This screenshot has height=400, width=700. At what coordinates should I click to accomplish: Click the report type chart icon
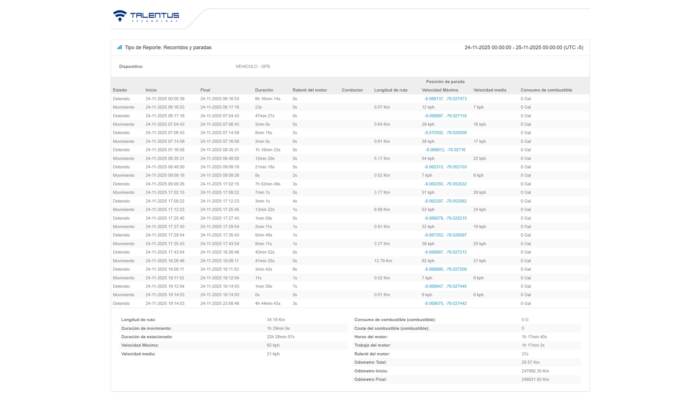(x=119, y=47)
